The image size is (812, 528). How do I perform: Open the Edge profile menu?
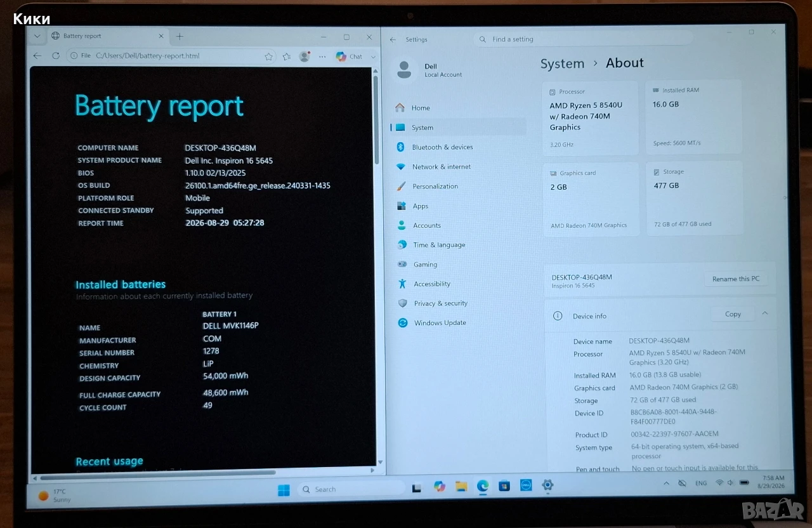pyautogui.click(x=304, y=56)
